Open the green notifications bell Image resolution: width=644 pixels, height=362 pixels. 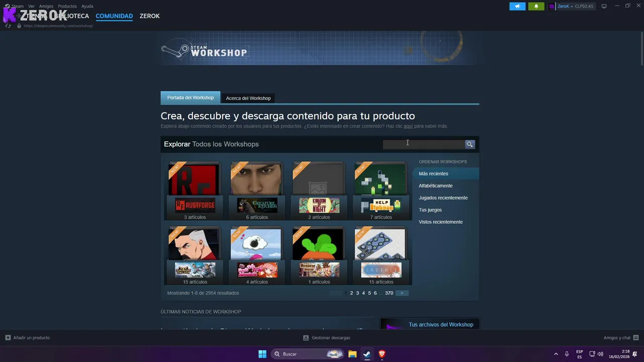coord(536,7)
